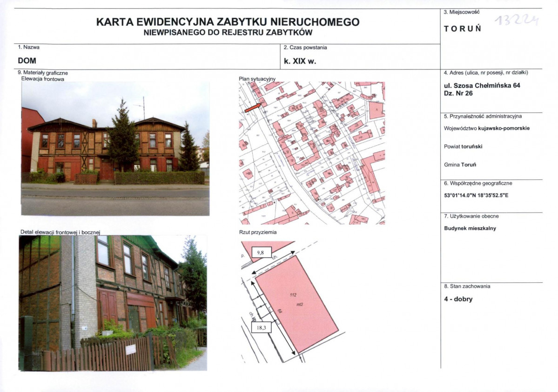The image size is (558, 392).
Task: Click label 7. Użytkowanie obecne
Action: (x=471, y=216)
